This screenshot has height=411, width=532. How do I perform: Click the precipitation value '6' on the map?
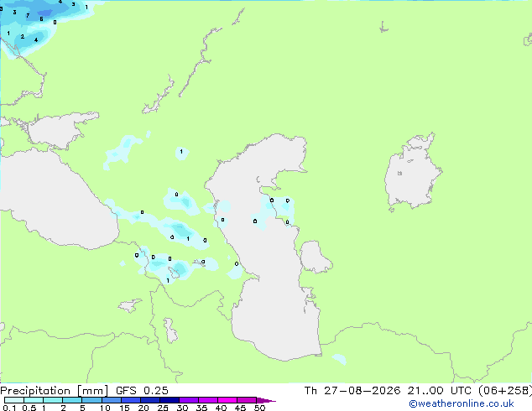(x=41, y=19)
